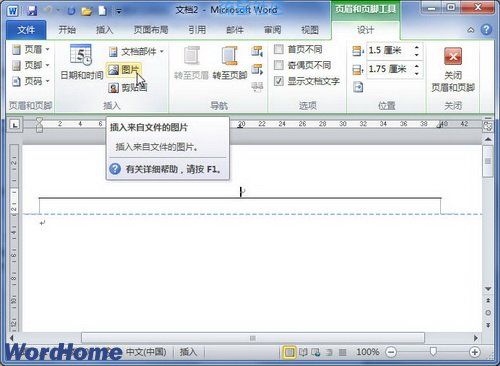This screenshot has height=366, width=500.
Task: Click 转至页脚 go to footer
Action: [230, 63]
